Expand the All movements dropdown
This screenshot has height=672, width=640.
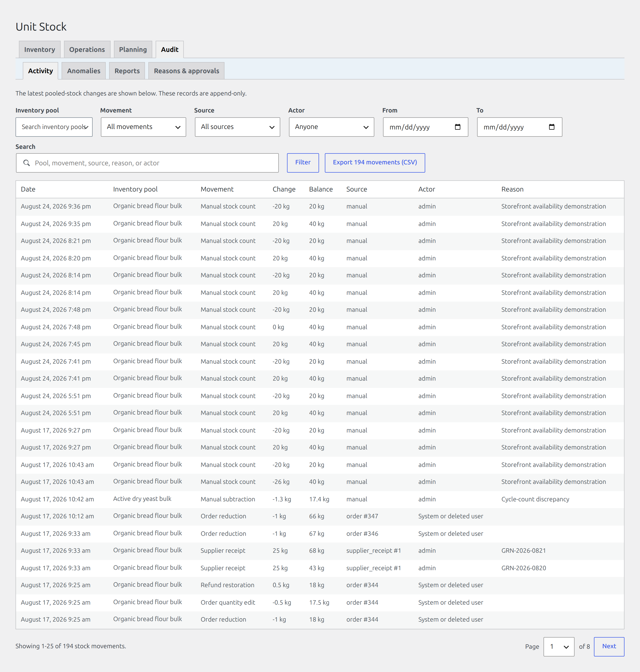pos(143,127)
